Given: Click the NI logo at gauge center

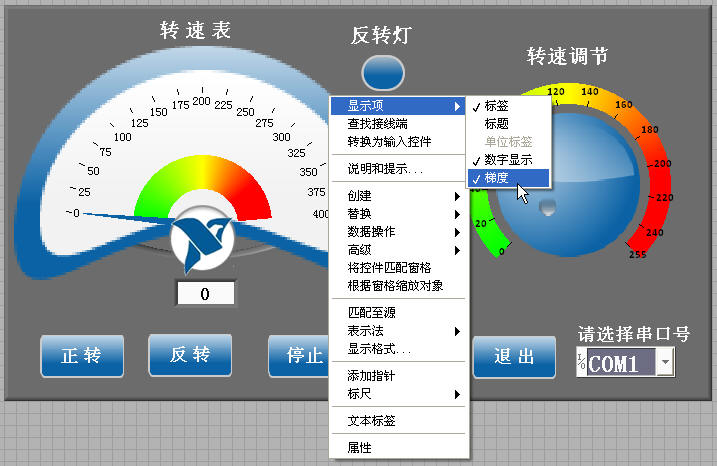Looking at the screenshot, I should click(201, 236).
